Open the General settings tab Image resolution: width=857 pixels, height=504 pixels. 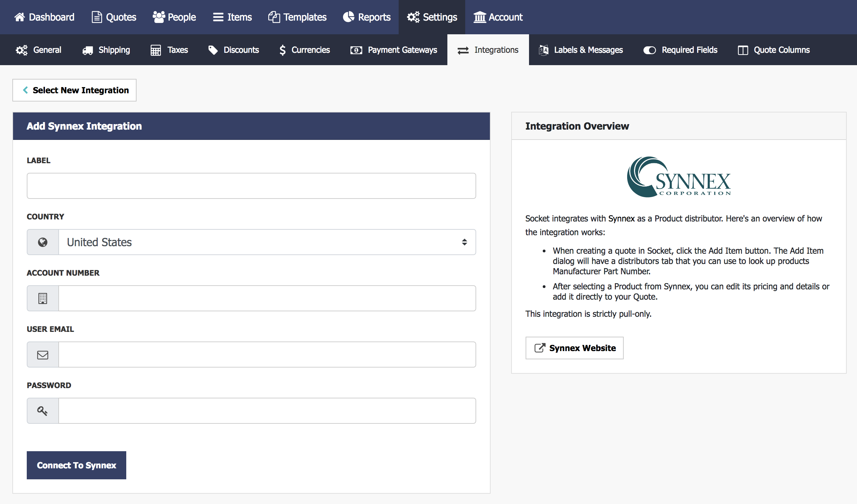tap(39, 50)
